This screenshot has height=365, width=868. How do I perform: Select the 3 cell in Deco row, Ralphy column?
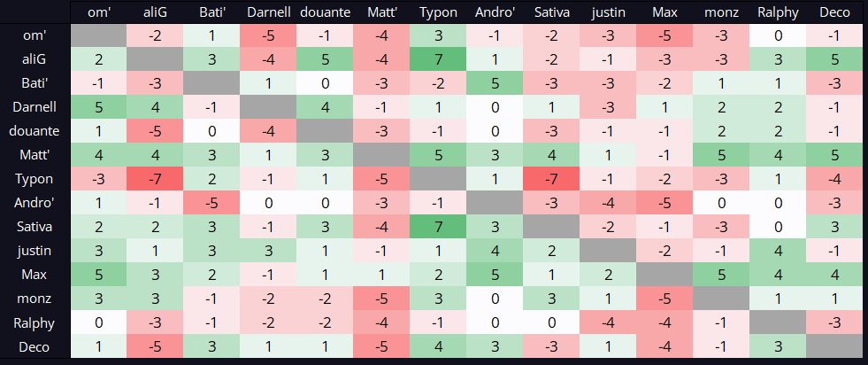[778, 346]
